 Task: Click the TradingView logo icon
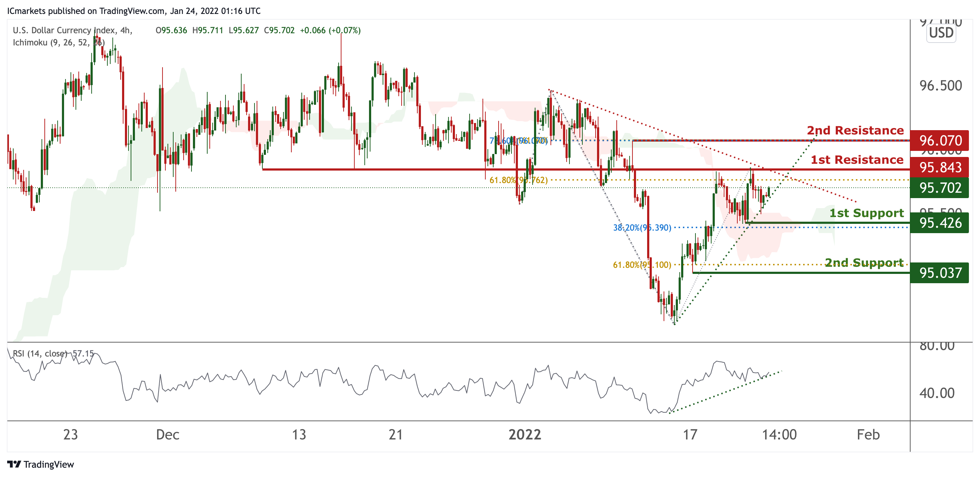(14, 464)
